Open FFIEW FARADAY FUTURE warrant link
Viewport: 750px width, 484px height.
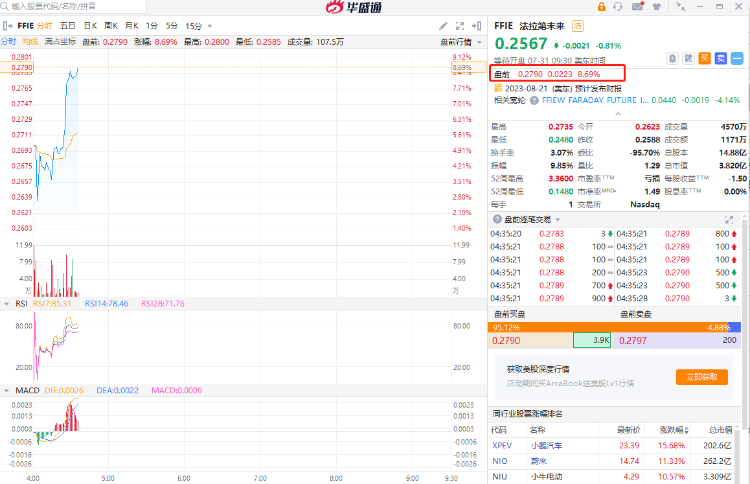click(x=595, y=100)
